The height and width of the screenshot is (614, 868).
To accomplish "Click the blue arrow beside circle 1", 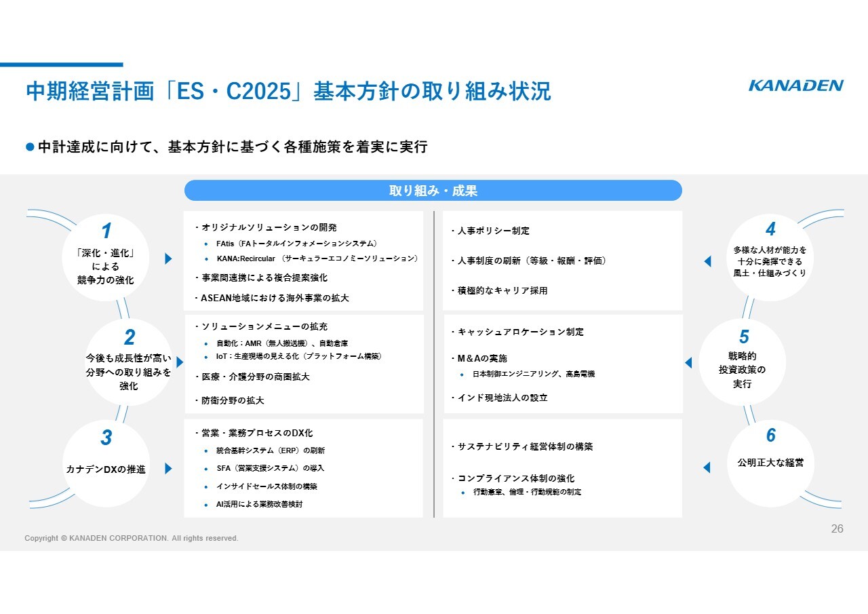I will click(x=168, y=258).
